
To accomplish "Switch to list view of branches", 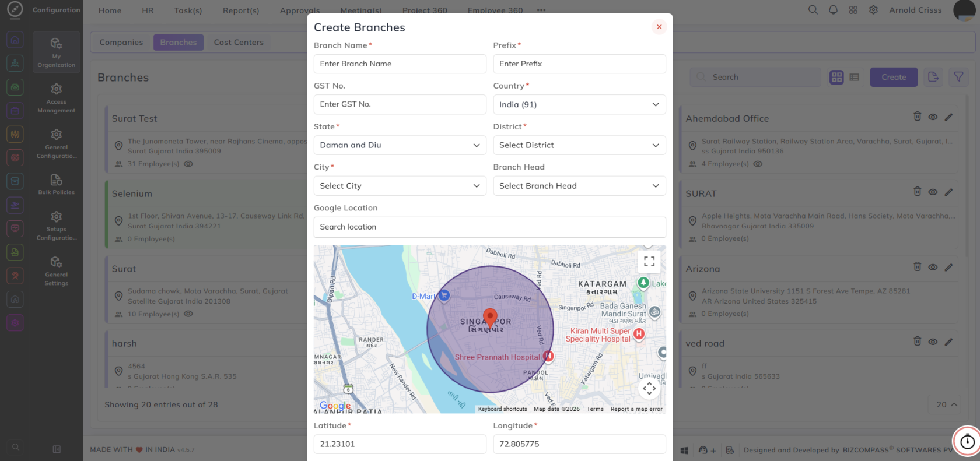I will pyautogui.click(x=855, y=77).
